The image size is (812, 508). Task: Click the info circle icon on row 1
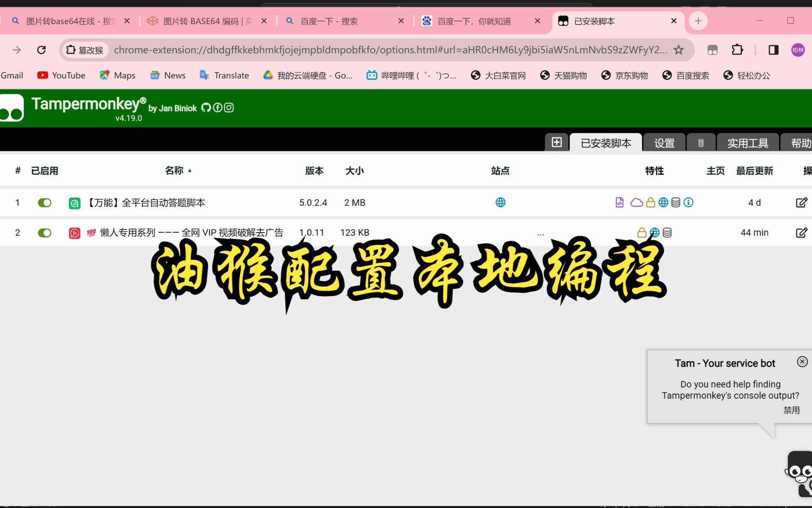click(x=689, y=202)
